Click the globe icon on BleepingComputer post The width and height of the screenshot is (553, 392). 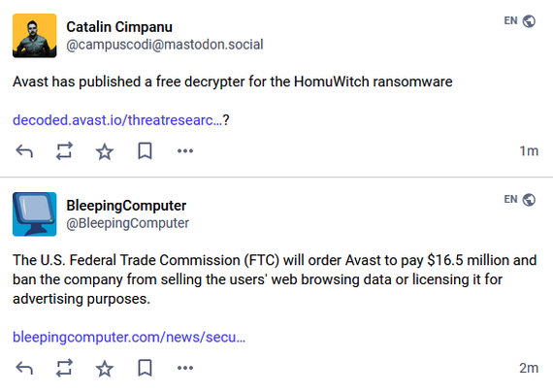[x=529, y=200]
